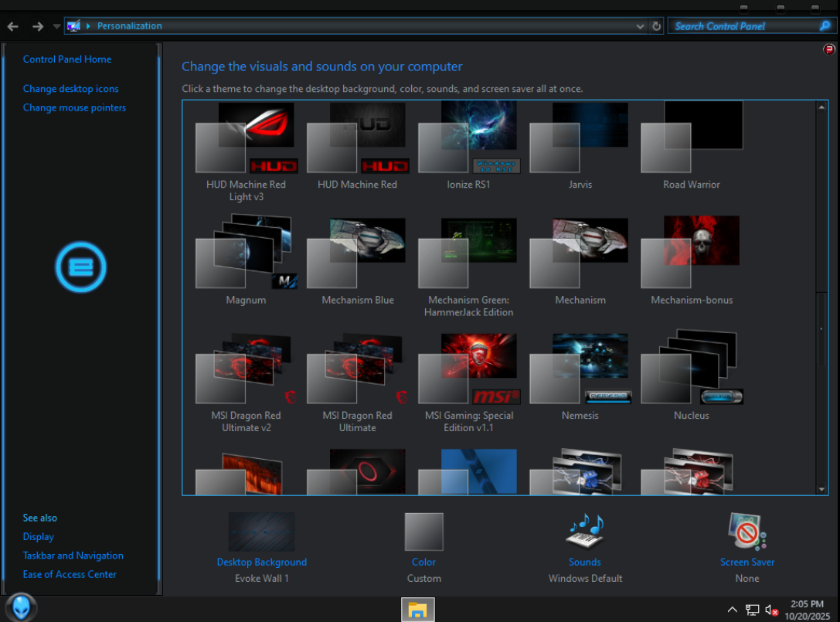Screen dimensions: 840x622
Task: Open the Color swatch setting
Action: pos(423,532)
